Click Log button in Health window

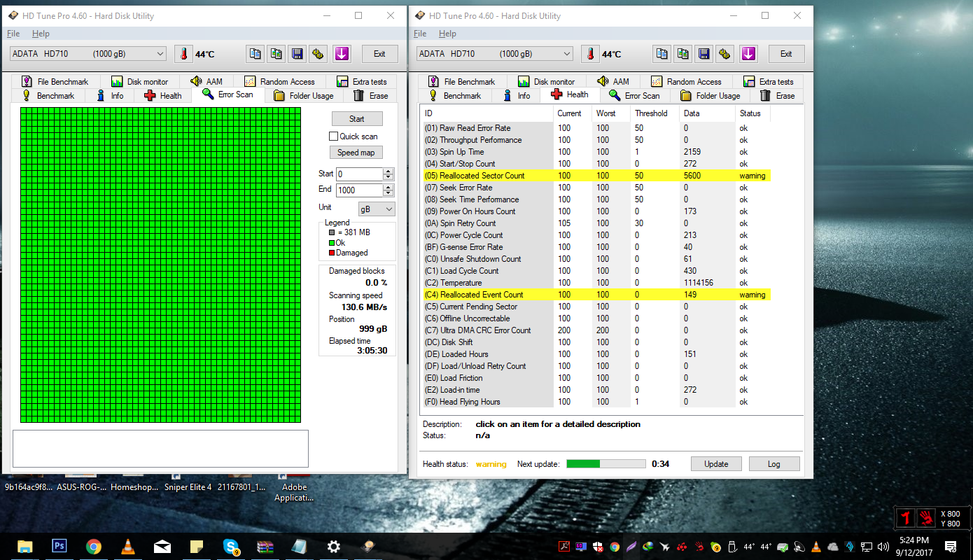tap(774, 463)
